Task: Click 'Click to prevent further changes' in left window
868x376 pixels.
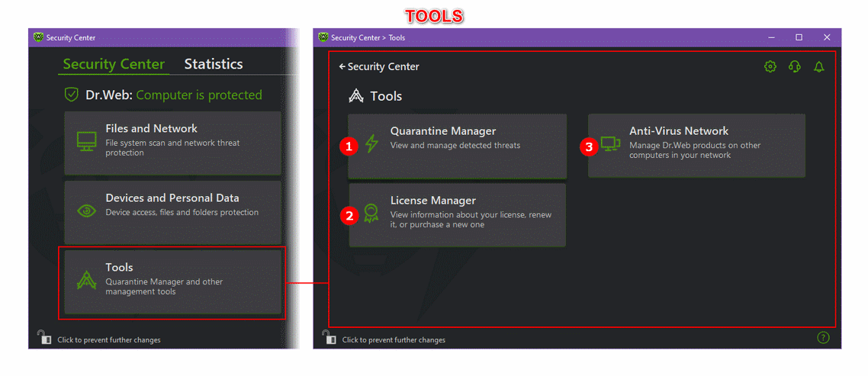Action: [109, 339]
